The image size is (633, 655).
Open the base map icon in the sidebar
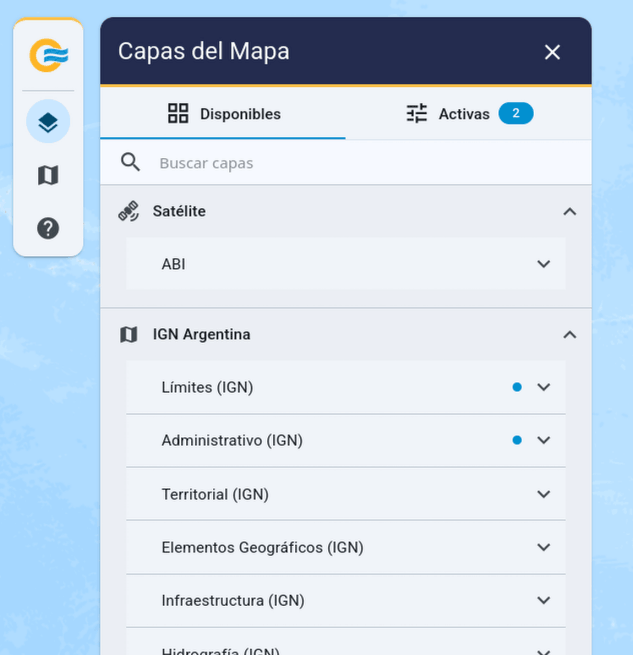click(48, 176)
